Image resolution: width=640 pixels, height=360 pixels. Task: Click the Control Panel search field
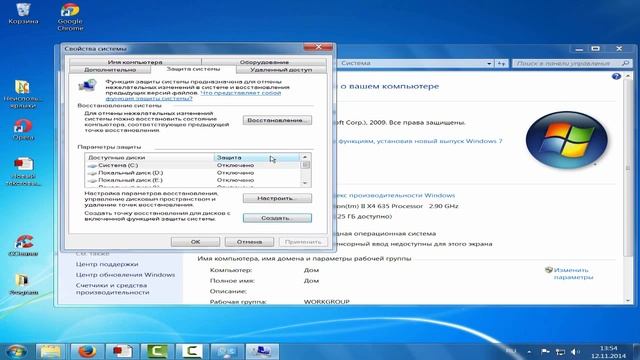pyautogui.click(x=568, y=63)
